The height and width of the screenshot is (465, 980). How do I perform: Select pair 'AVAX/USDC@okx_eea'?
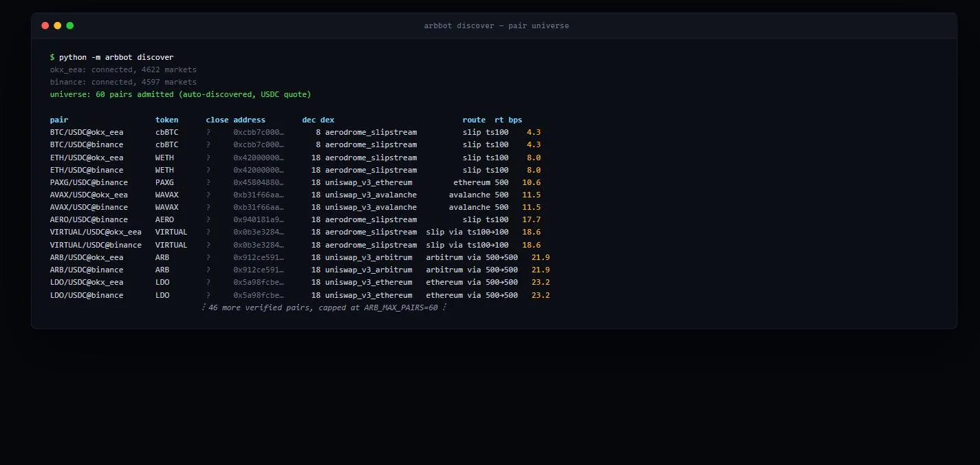tap(89, 195)
